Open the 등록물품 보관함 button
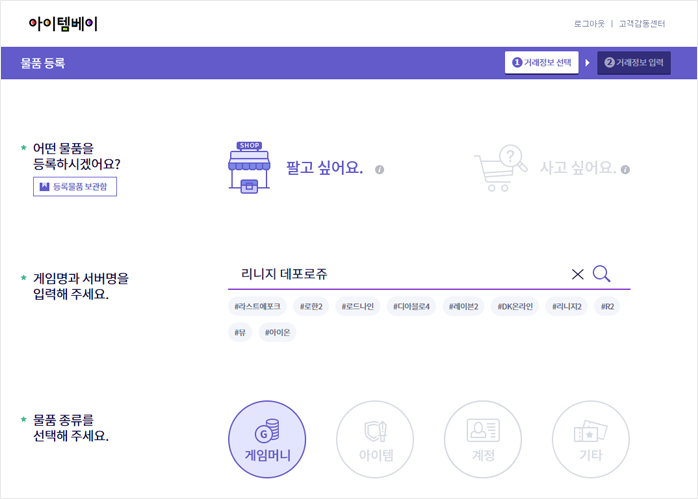 [75, 187]
